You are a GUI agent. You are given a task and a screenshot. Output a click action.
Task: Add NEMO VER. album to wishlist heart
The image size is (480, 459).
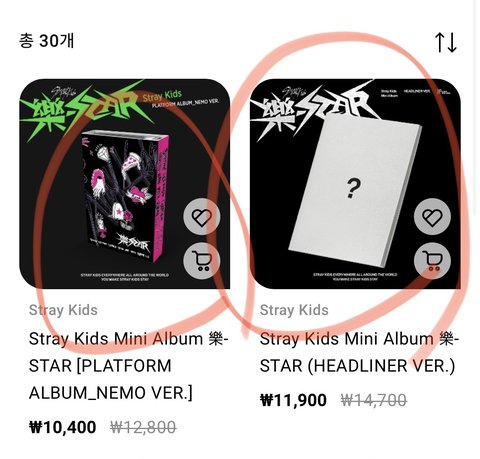pos(202,218)
